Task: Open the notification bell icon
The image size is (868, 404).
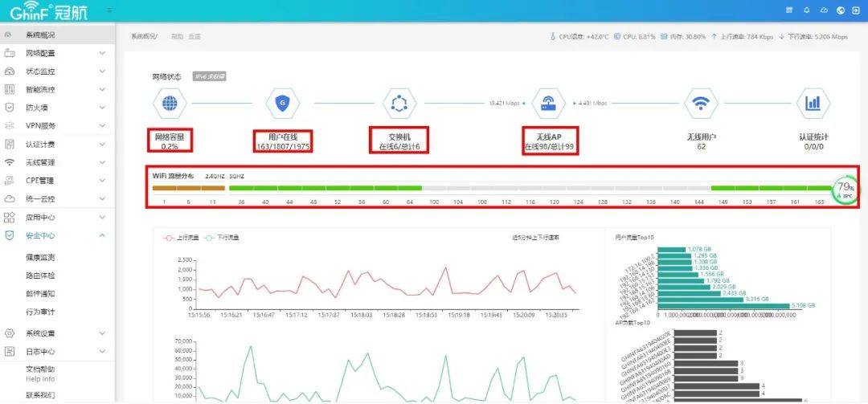Action: click(807, 10)
